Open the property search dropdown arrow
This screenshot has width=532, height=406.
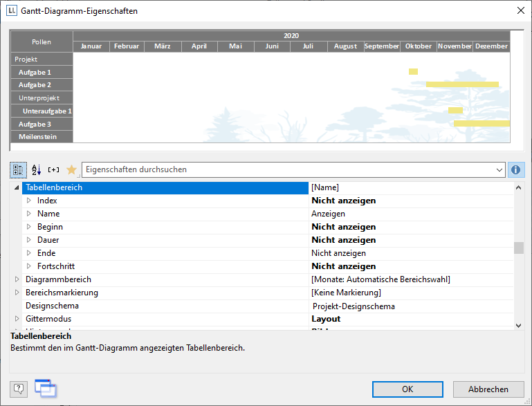coord(499,169)
